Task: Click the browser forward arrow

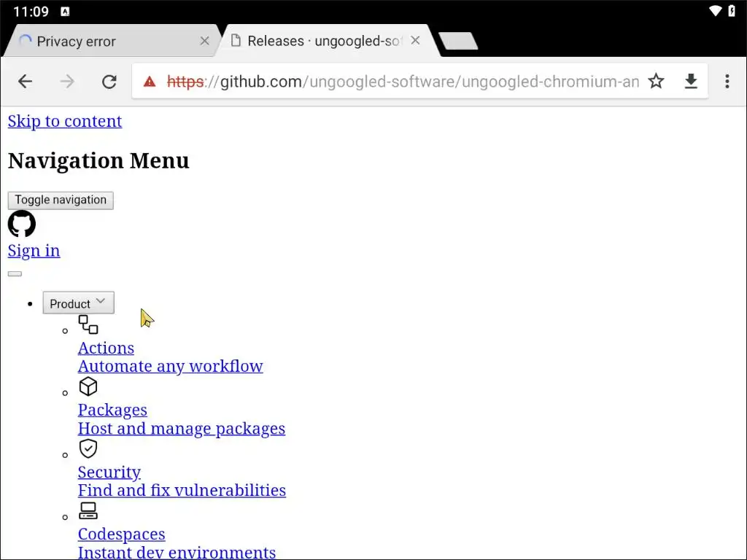Action: tap(67, 82)
